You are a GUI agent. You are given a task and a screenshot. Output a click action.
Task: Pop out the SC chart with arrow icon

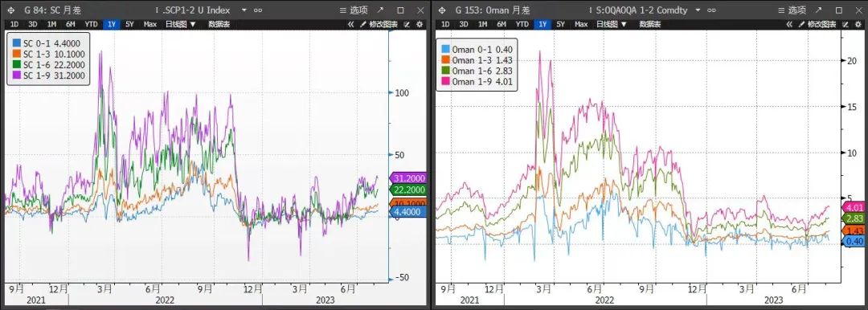(380, 10)
